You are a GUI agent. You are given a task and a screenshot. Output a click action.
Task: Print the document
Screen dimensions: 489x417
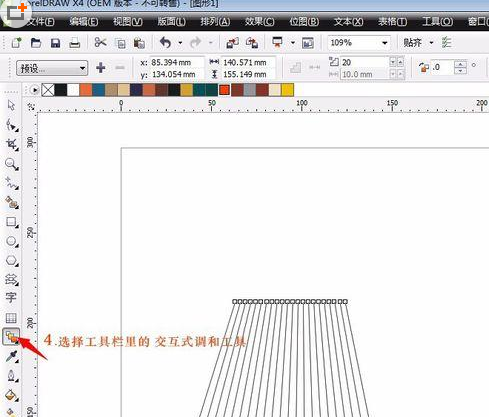click(75, 43)
